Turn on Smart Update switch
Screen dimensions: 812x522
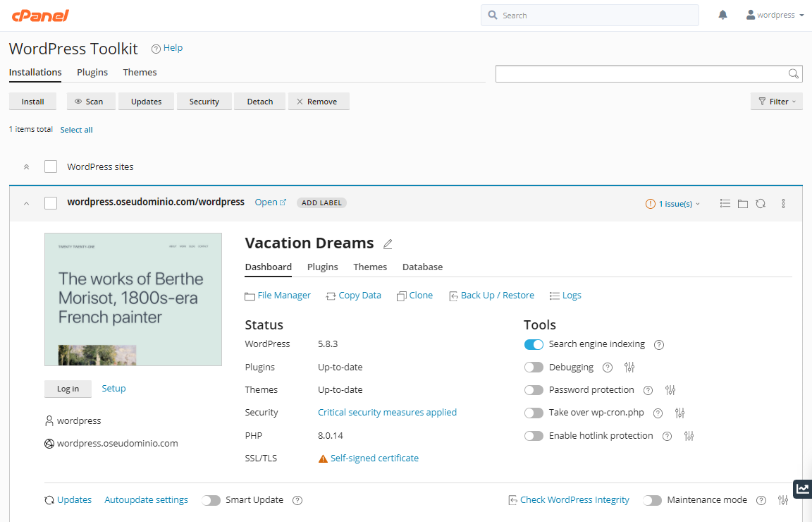click(x=211, y=500)
